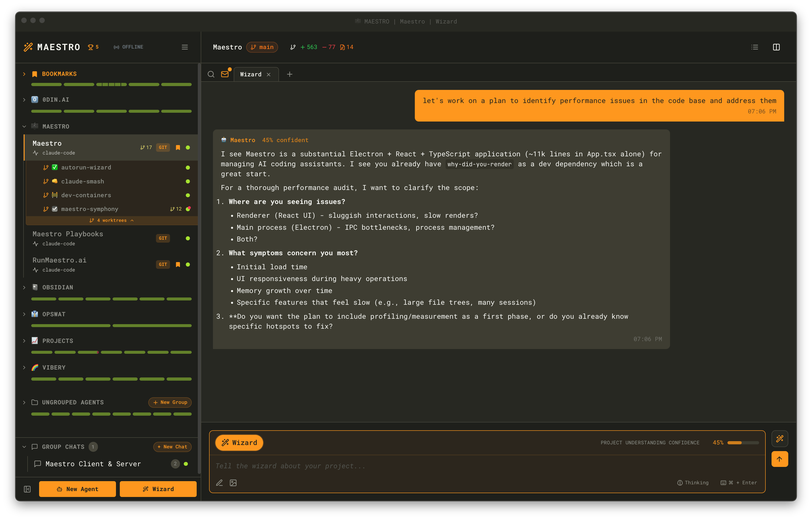Open the search icon in tab bar
The height and width of the screenshot is (520, 812).
pyautogui.click(x=211, y=74)
